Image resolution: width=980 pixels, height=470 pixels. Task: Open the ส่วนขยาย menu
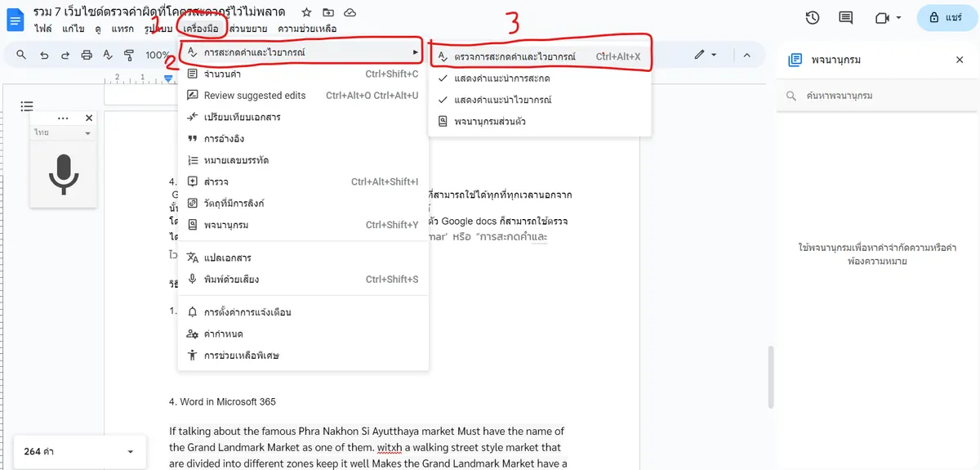coord(248,29)
